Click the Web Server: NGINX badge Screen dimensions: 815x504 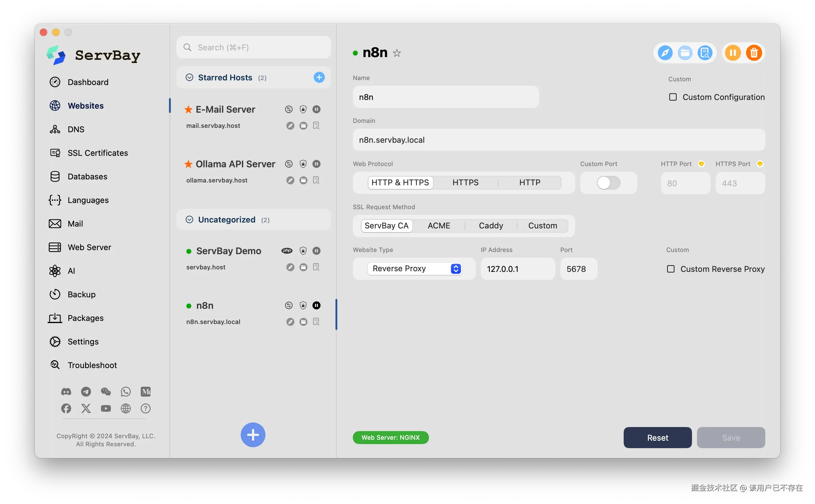(x=390, y=437)
